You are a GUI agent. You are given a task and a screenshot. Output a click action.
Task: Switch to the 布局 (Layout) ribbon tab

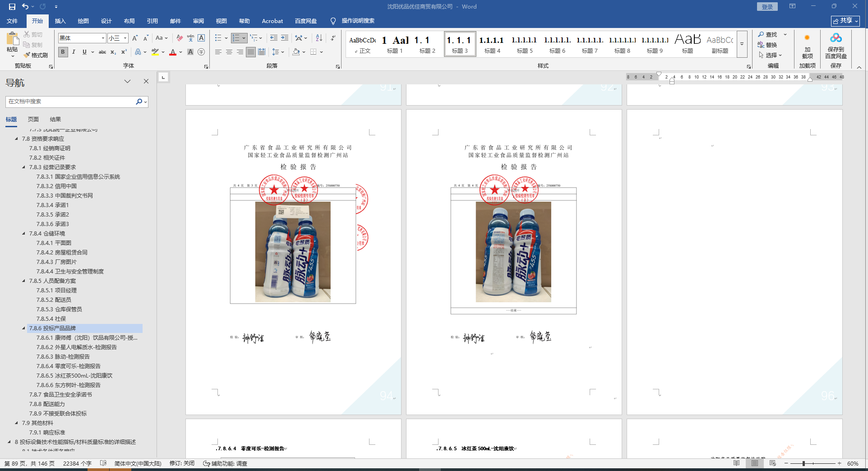129,21
